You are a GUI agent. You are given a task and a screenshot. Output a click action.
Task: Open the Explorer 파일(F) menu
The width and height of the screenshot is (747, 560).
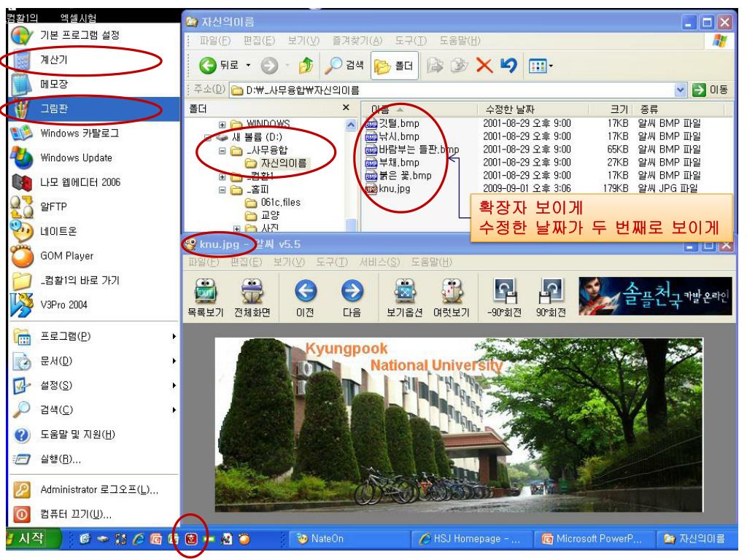[215, 41]
